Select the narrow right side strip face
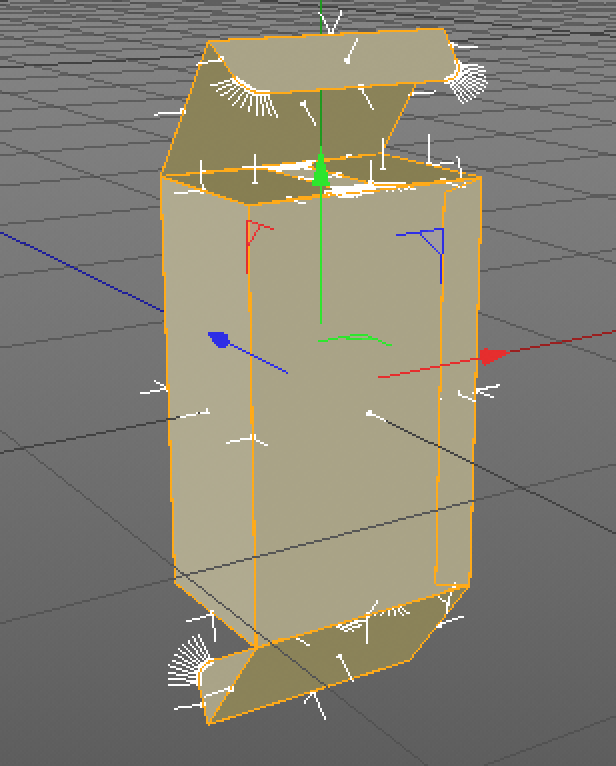 click(x=457, y=400)
